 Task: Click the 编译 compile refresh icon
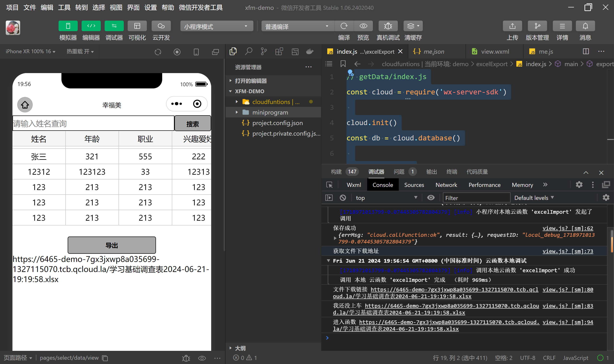[344, 26]
